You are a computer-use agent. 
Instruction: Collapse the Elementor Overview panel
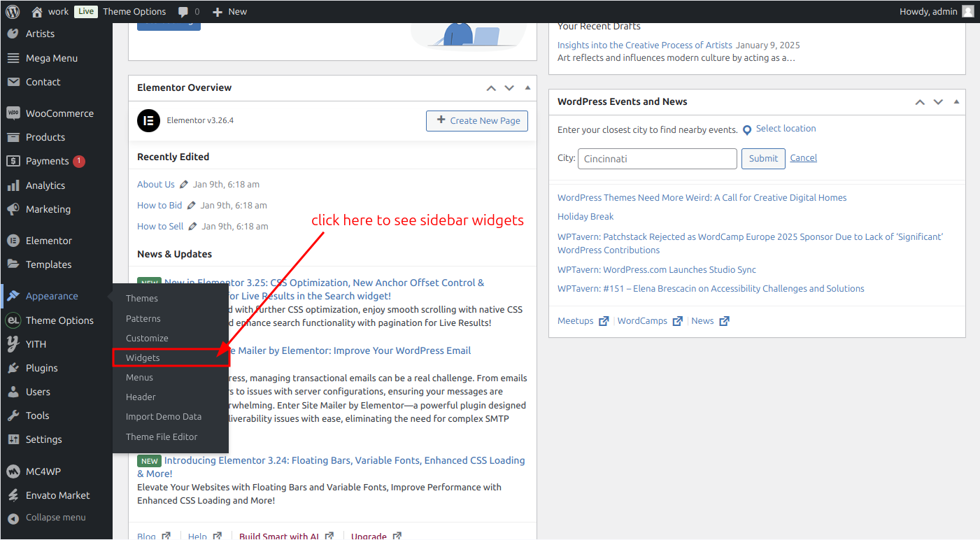[527, 88]
